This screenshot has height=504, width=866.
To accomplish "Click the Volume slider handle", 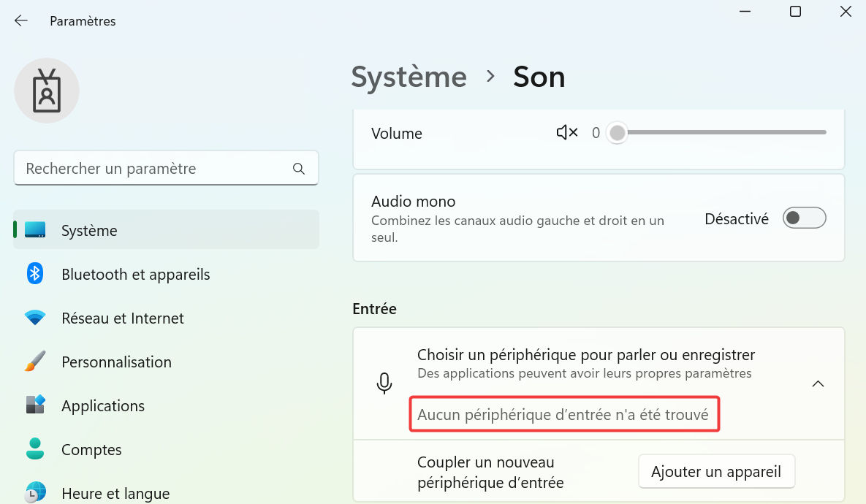I will pyautogui.click(x=618, y=132).
